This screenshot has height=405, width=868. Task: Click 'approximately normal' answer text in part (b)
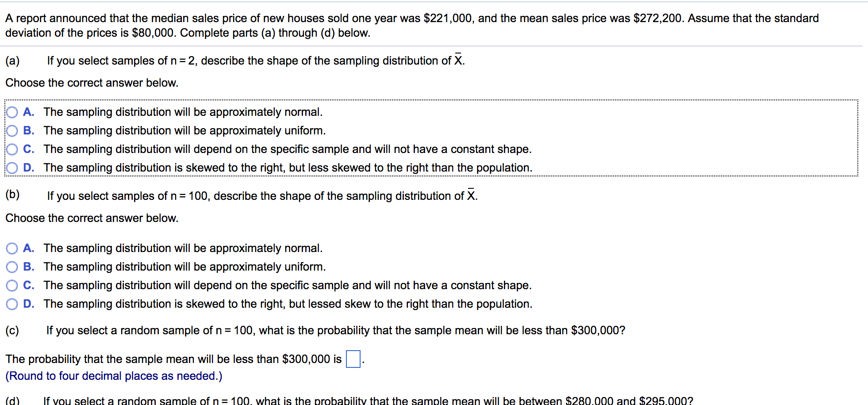(x=266, y=248)
